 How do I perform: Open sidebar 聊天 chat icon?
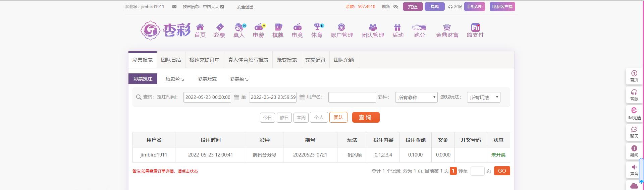634,129
